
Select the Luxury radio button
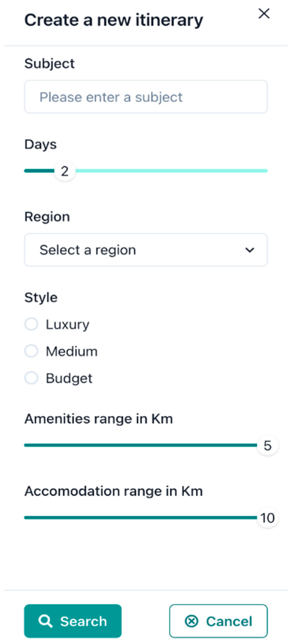click(31, 324)
